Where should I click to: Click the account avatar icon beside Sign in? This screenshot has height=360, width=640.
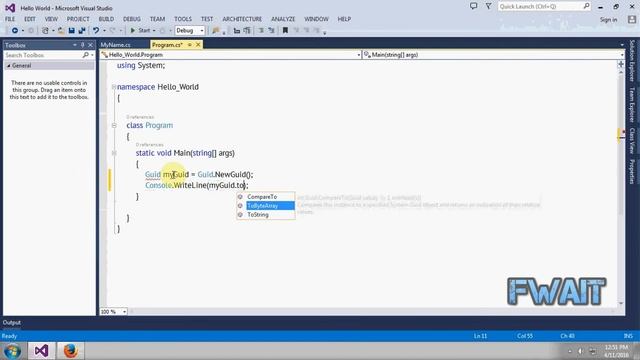631,20
